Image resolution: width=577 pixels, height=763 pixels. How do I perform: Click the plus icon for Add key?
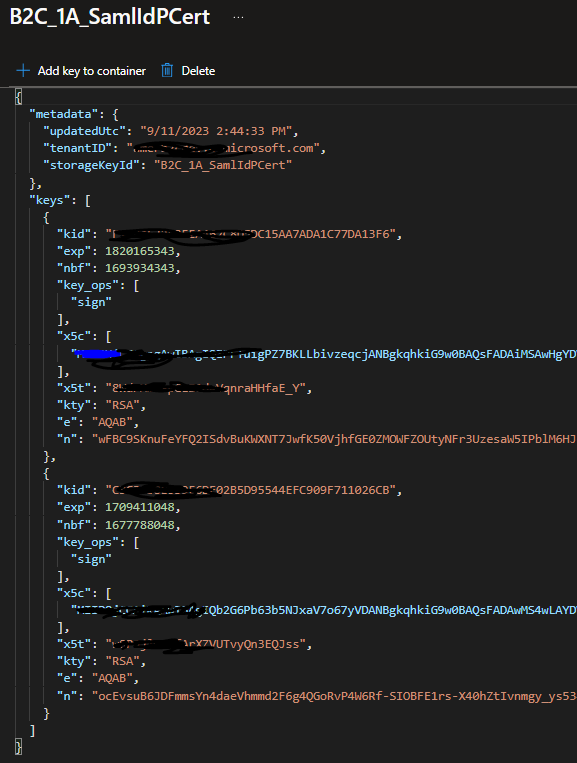tap(23, 71)
